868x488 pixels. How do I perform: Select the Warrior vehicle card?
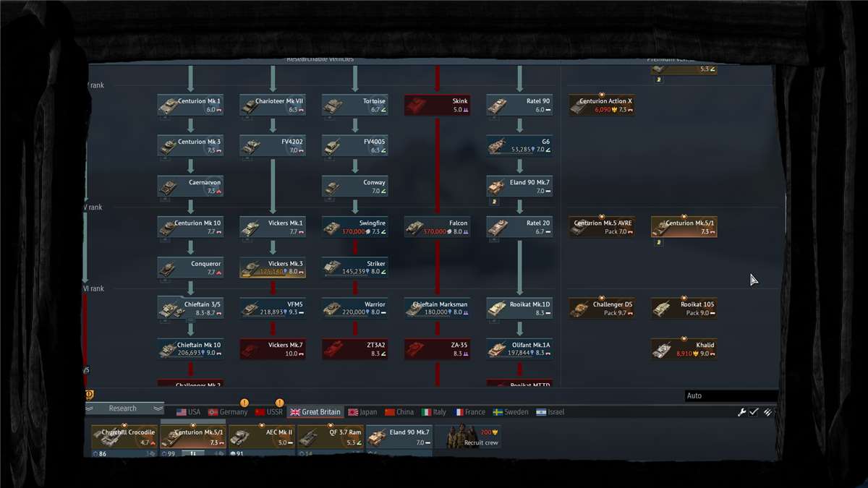[355, 308]
